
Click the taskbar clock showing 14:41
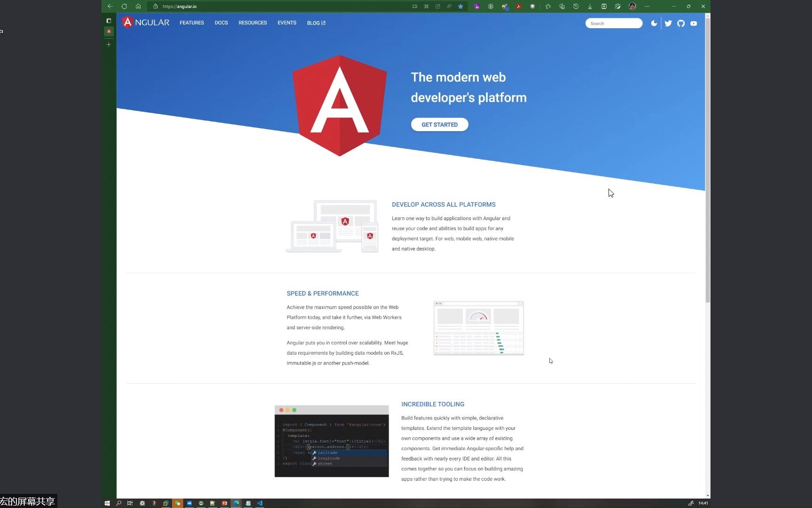(x=703, y=503)
